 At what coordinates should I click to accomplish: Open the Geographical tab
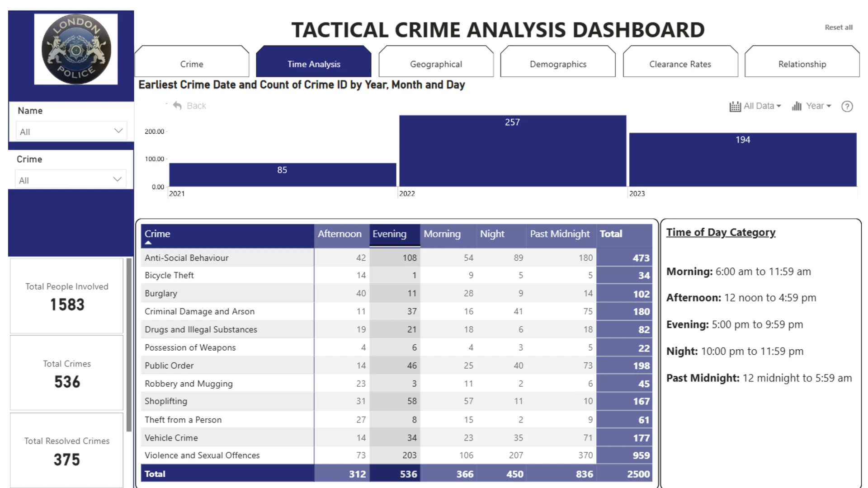(436, 62)
